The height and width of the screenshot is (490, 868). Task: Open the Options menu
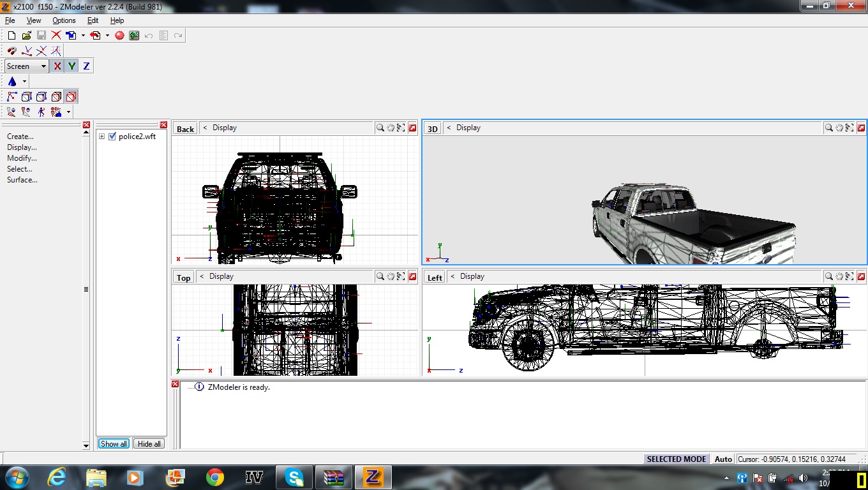(x=64, y=20)
